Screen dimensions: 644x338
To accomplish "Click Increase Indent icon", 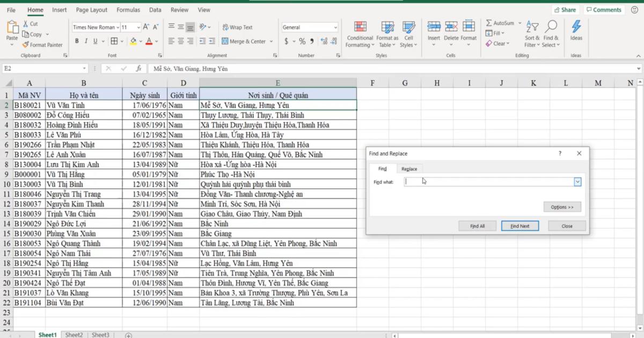I will (211, 41).
